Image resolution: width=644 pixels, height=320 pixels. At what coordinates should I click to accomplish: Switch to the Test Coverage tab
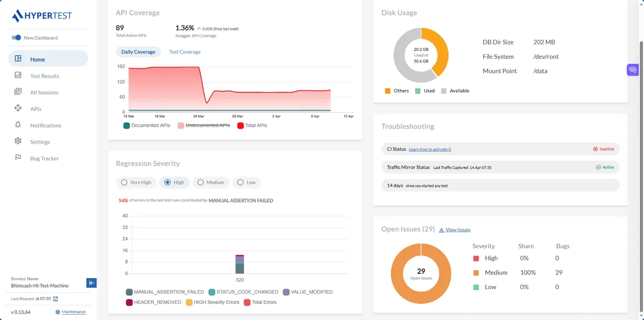click(184, 51)
